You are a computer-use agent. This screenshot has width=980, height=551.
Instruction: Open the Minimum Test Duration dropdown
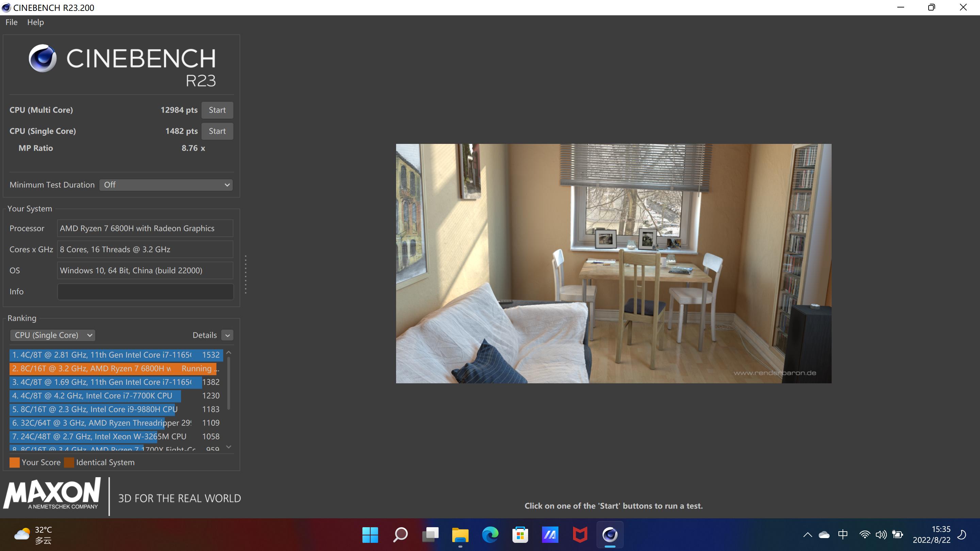click(x=166, y=185)
